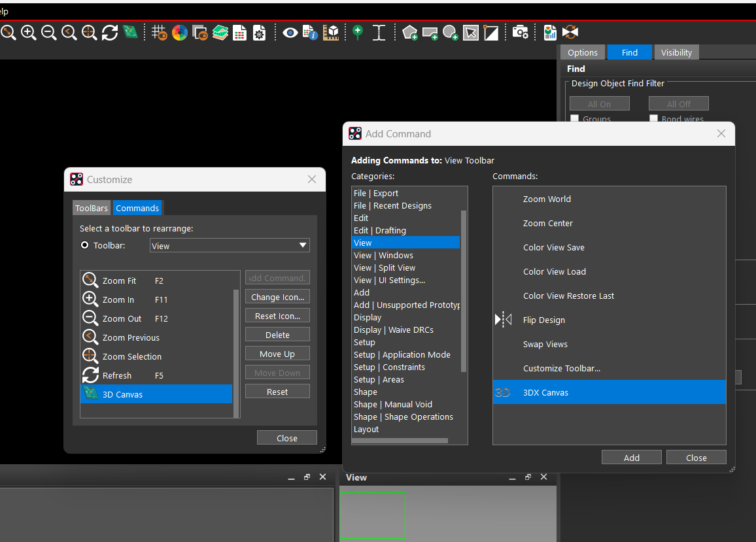756x542 pixels.
Task: Enable the Groups checkbox
Action: click(x=575, y=119)
